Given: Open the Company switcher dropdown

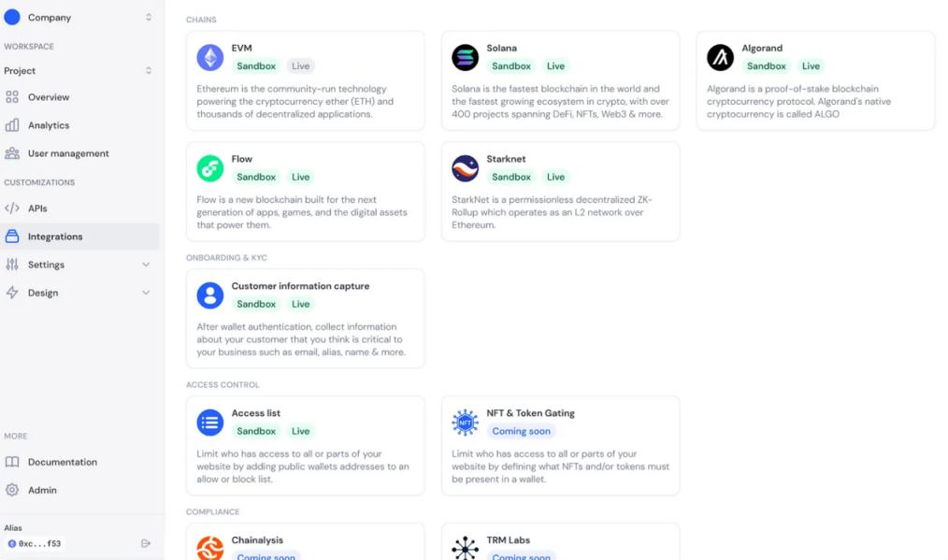Looking at the screenshot, I should [79, 17].
